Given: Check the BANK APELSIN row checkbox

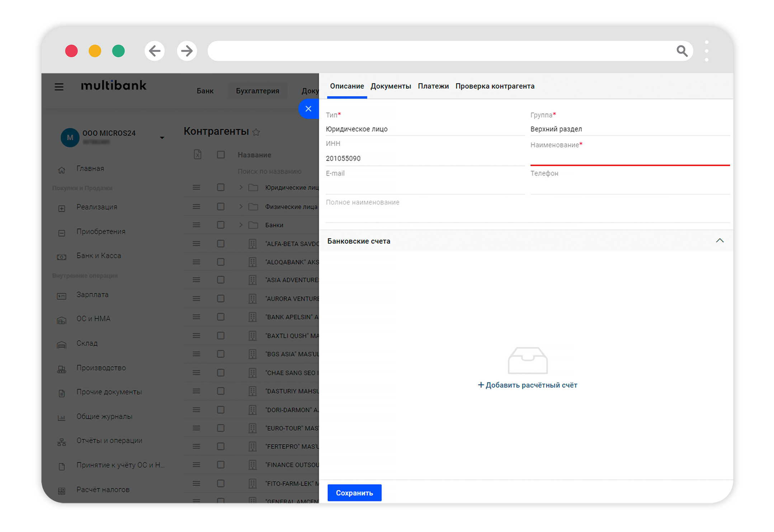Looking at the screenshot, I should coord(221,317).
